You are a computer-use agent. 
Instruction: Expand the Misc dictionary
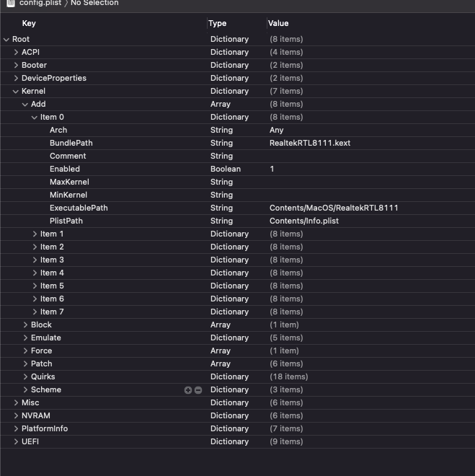pyautogui.click(x=16, y=403)
